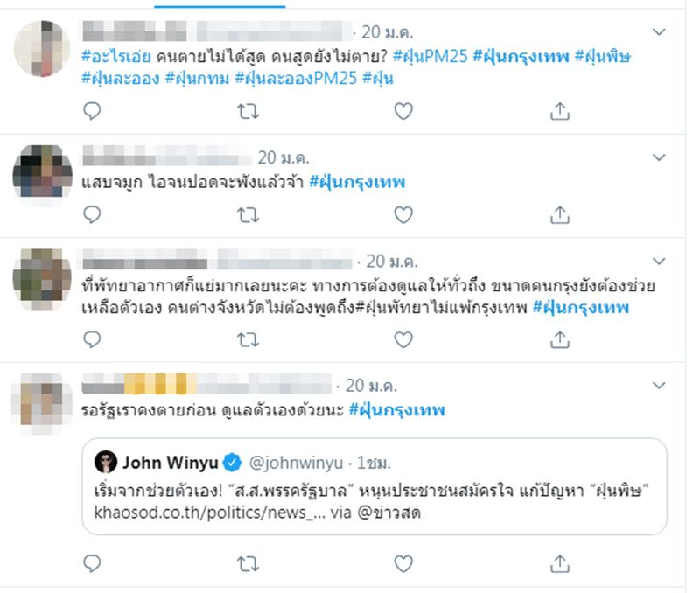The width and height of the screenshot is (700, 593).
Task: Retweet the พัทยา air quality tweet
Action: tap(248, 340)
